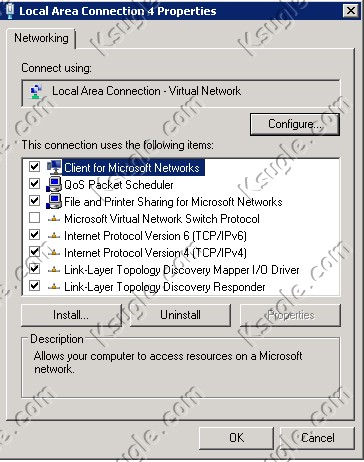
Task: Click the Topology Discovery Responder icon
Action: tap(54, 287)
